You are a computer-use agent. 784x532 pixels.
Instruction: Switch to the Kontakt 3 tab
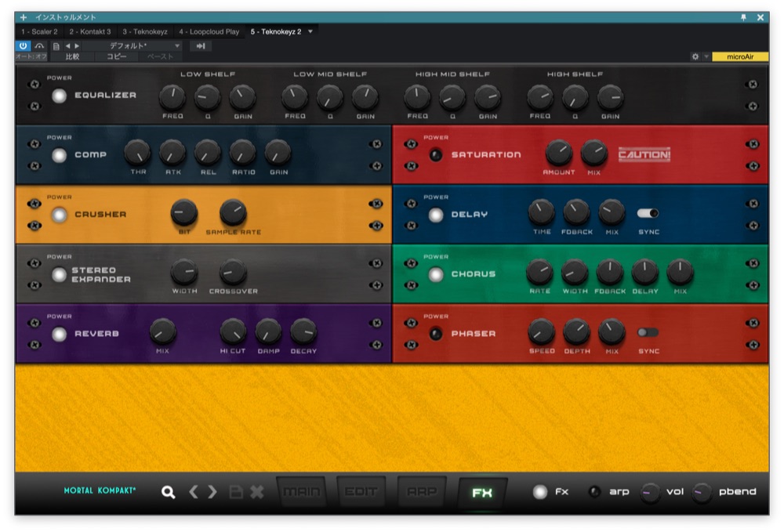tap(90, 31)
